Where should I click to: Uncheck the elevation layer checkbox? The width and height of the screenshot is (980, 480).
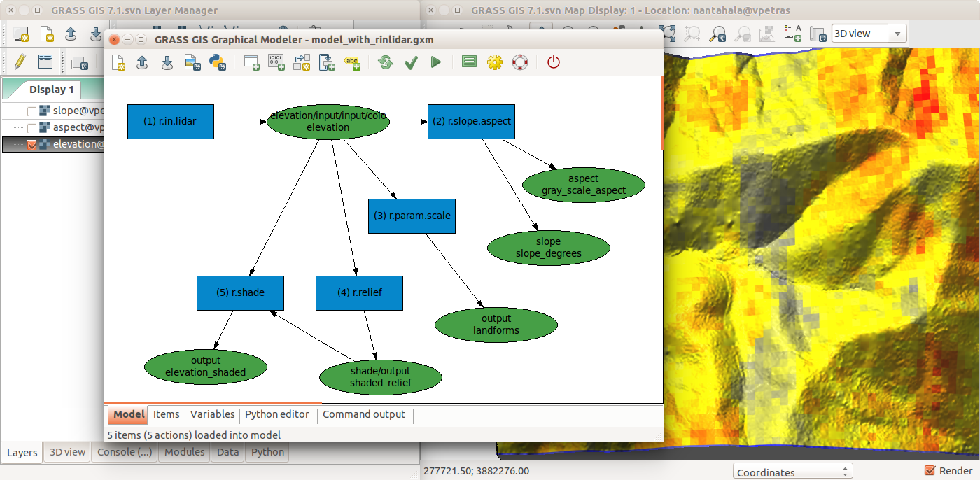(x=31, y=145)
